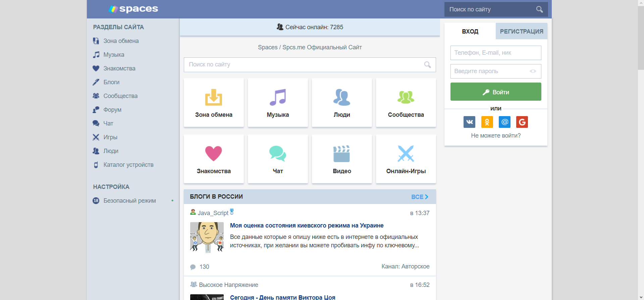Open Форум in the sidebar menu
This screenshot has height=300, width=644.
pos(112,110)
